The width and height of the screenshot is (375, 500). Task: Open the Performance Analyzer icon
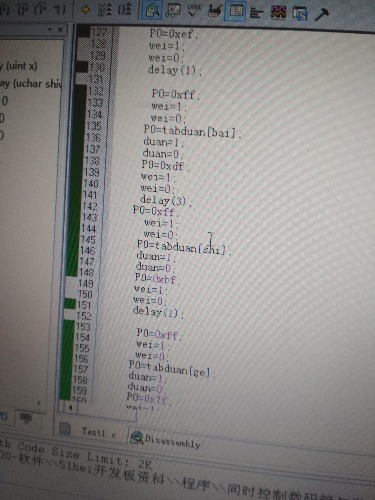pos(257,13)
